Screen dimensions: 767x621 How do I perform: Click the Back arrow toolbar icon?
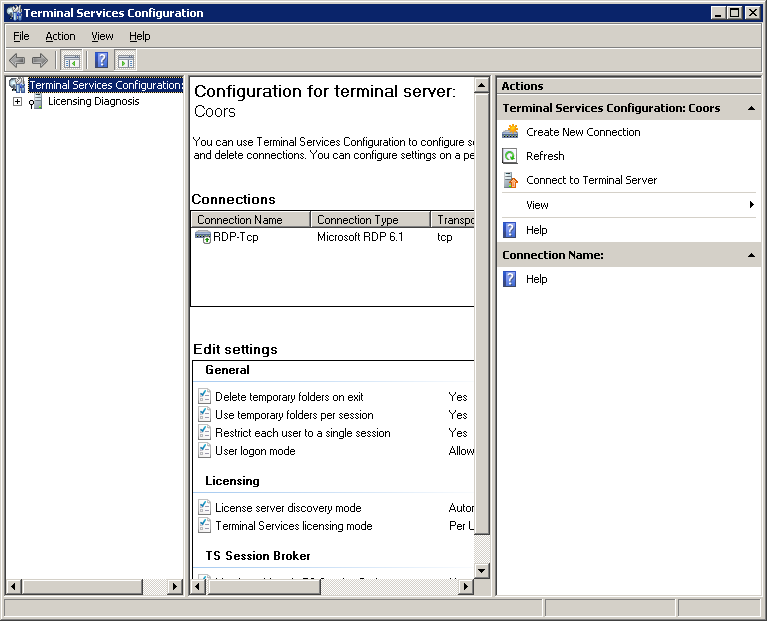pos(17,61)
